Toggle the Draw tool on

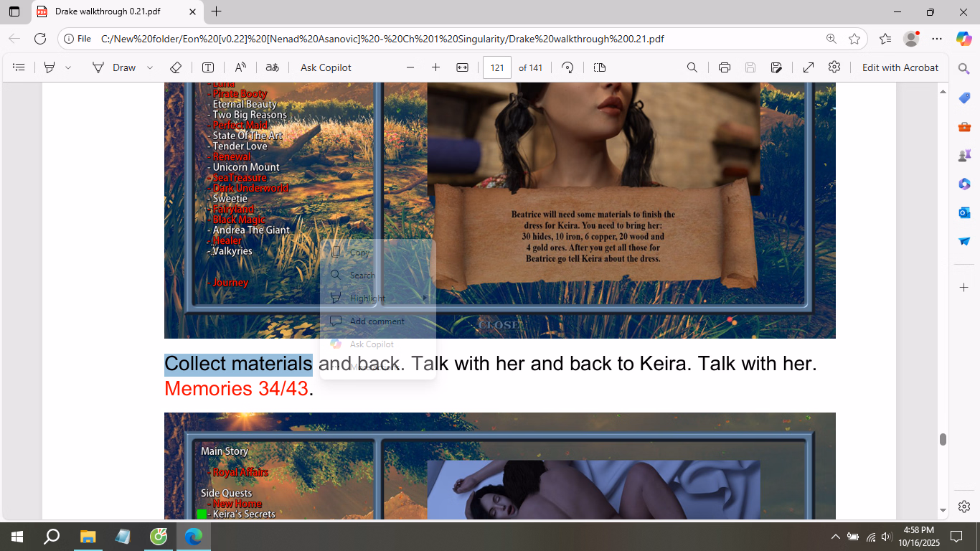point(115,67)
